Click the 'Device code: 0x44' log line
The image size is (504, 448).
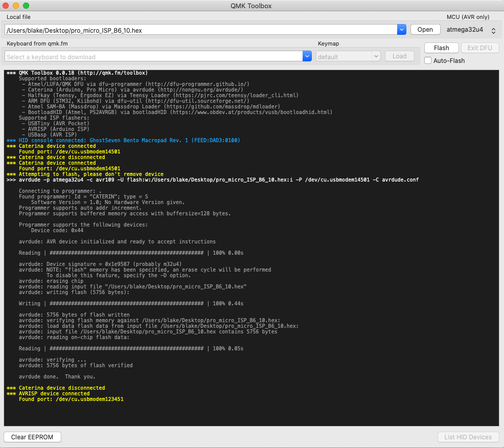[57, 230]
